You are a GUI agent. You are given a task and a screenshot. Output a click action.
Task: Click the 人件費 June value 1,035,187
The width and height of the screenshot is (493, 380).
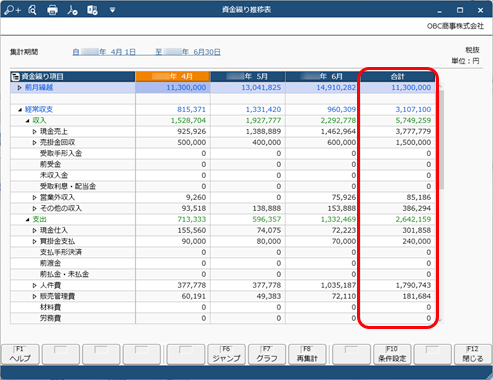point(338,285)
